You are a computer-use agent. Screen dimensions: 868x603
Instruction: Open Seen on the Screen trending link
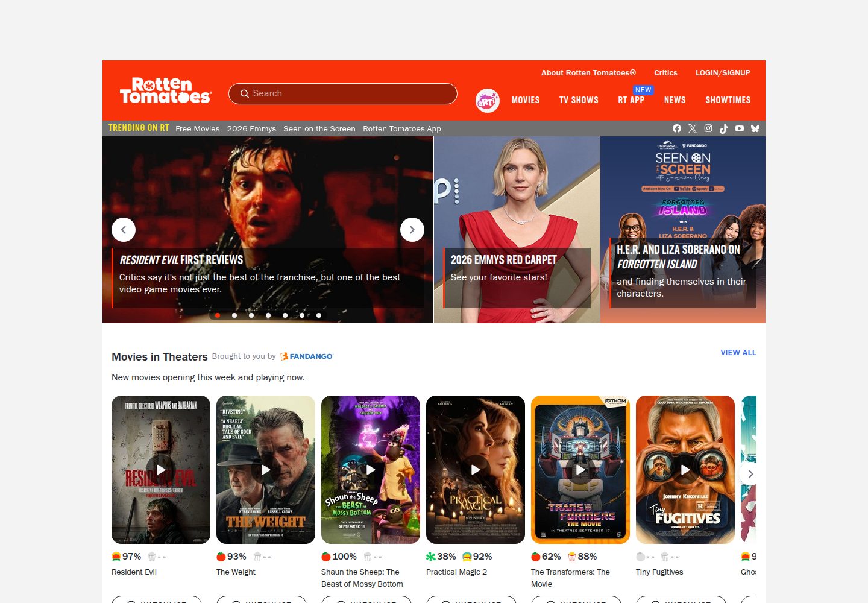point(319,128)
